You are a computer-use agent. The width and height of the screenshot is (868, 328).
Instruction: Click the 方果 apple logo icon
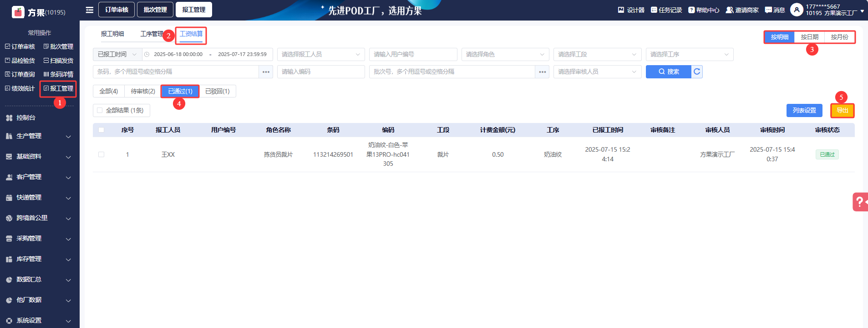pyautogui.click(x=18, y=12)
